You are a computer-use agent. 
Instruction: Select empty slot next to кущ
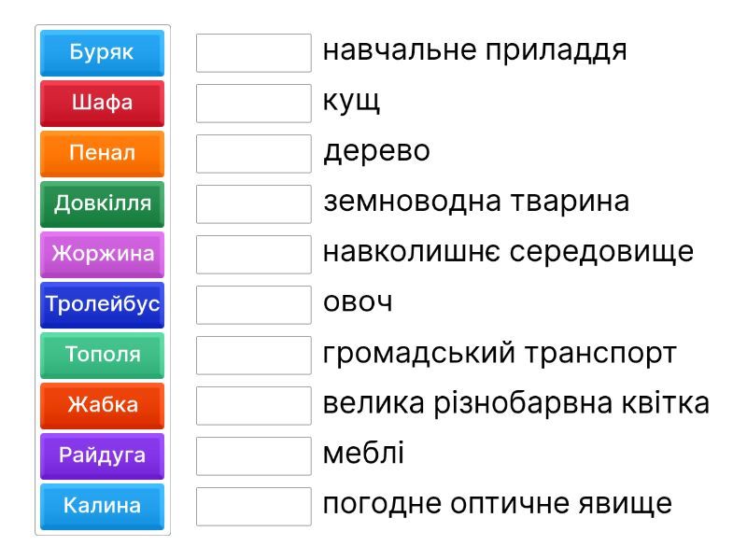(x=253, y=103)
